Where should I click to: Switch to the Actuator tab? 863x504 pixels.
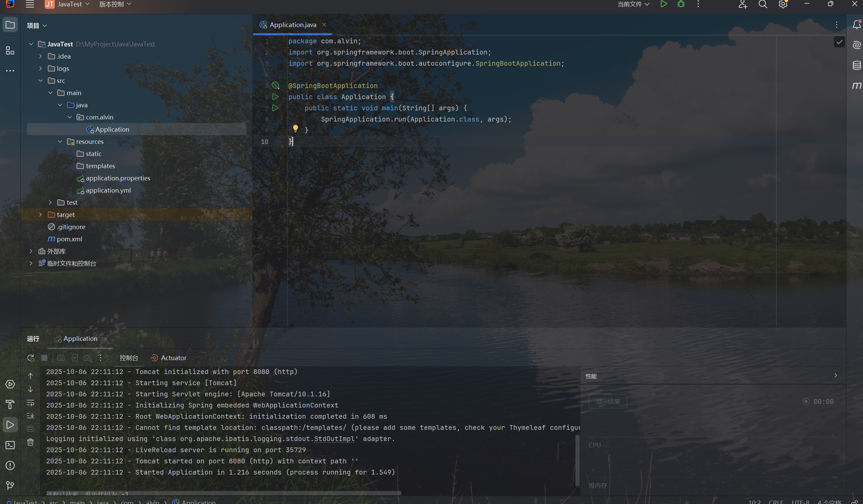tap(169, 358)
